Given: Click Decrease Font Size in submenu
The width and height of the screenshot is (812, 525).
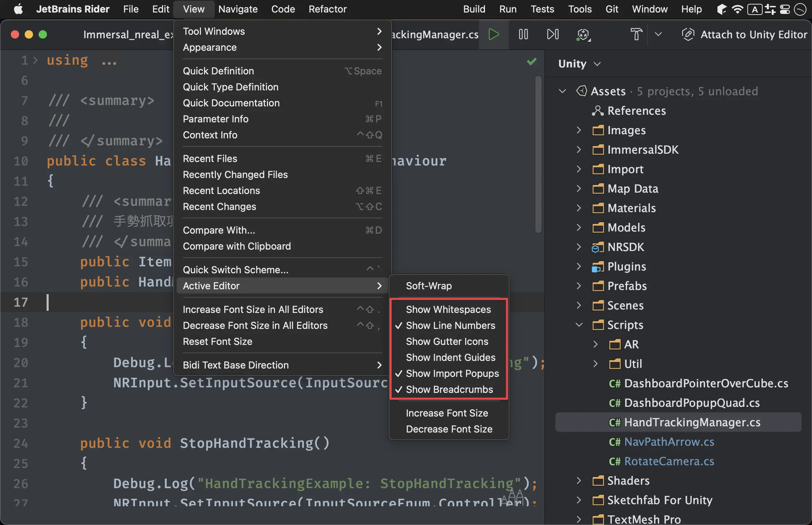Looking at the screenshot, I should (449, 429).
